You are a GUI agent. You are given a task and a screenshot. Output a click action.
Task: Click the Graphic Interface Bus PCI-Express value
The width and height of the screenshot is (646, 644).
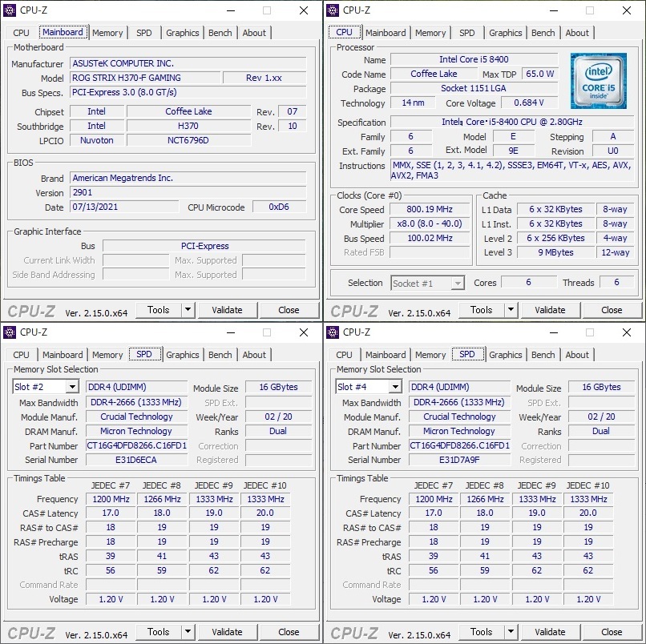click(x=204, y=246)
